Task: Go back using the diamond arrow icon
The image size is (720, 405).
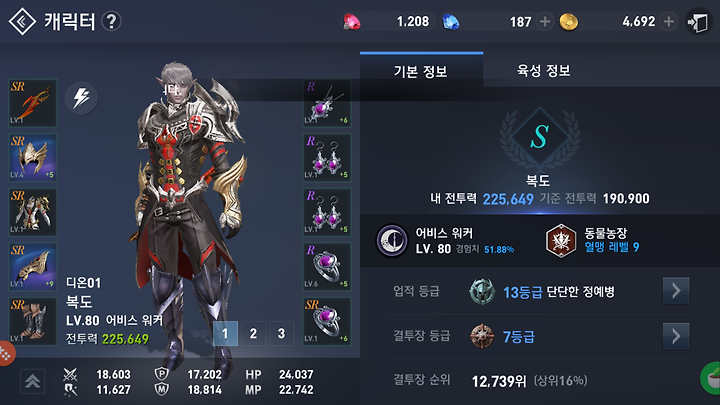Action: pyautogui.click(x=22, y=21)
